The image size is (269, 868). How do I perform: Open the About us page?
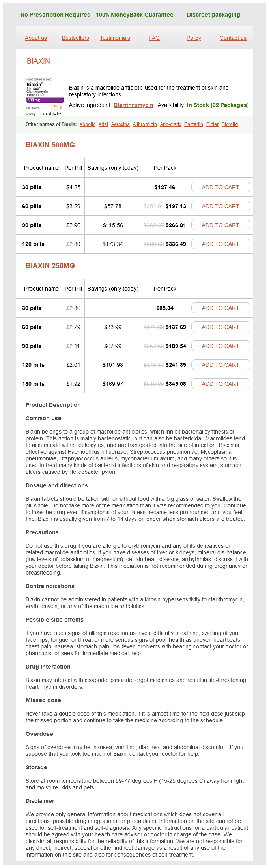pos(36,38)
